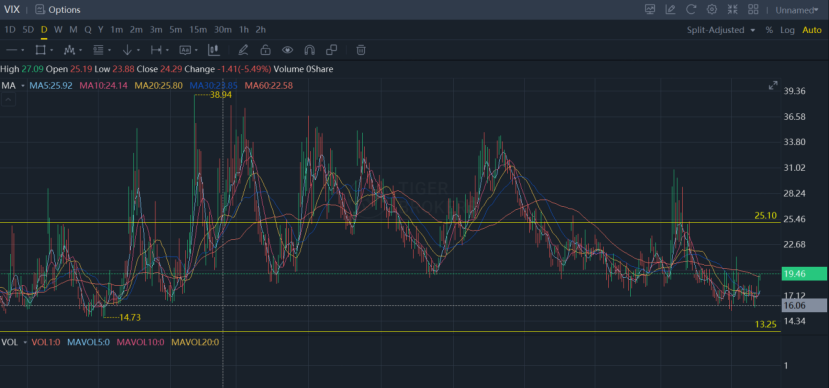Image resolution: width=829 pixels, height=388 pixels.
Task: Expand arrow marker tool dropdown arrow
Action: tap(138, 51)
